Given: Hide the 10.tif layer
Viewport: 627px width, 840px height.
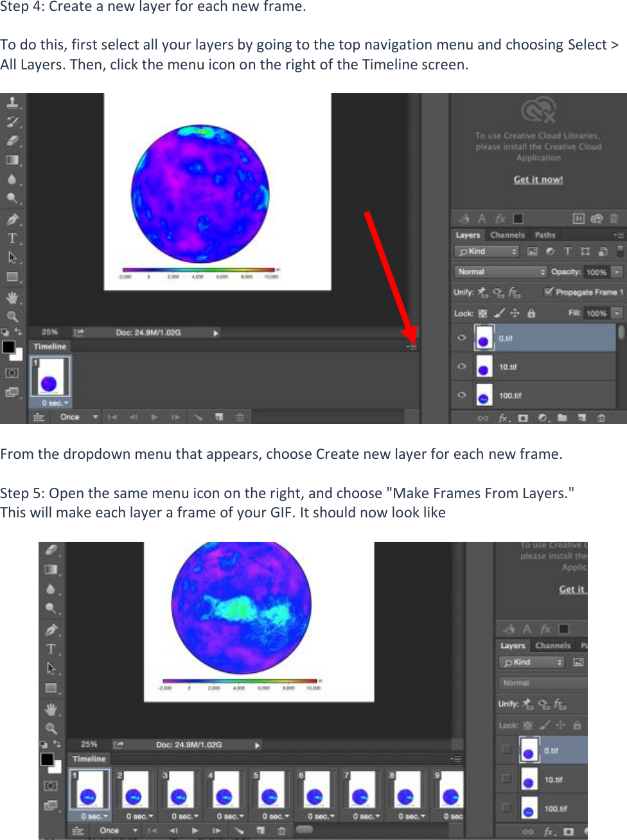Looking at the screenshot, I should click(461, 365).
